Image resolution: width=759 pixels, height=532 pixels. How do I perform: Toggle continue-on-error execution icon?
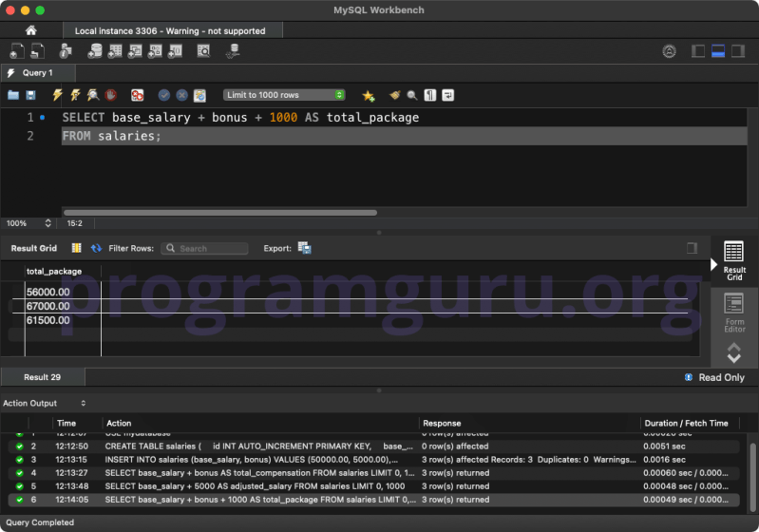coord(138,95)
